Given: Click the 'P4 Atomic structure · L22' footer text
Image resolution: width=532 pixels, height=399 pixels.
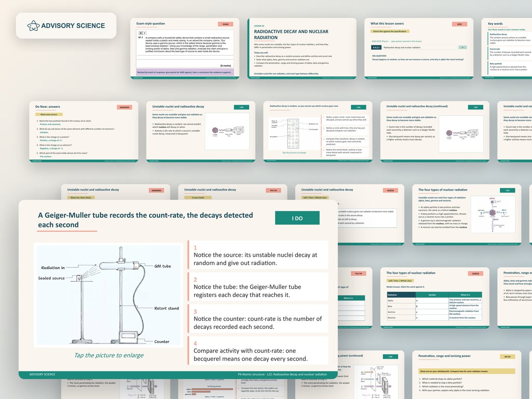Looking at the screenshot, I should [x=282, y=374].
